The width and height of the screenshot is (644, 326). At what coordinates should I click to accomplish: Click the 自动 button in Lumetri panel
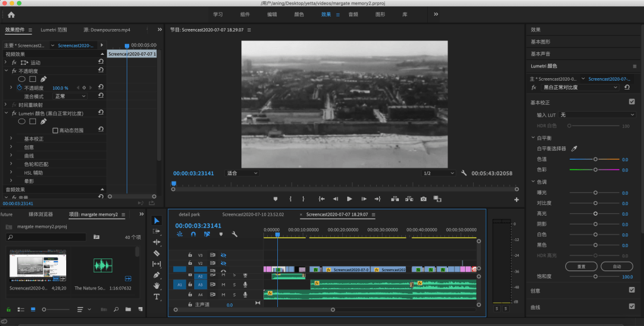coord(616,266)
